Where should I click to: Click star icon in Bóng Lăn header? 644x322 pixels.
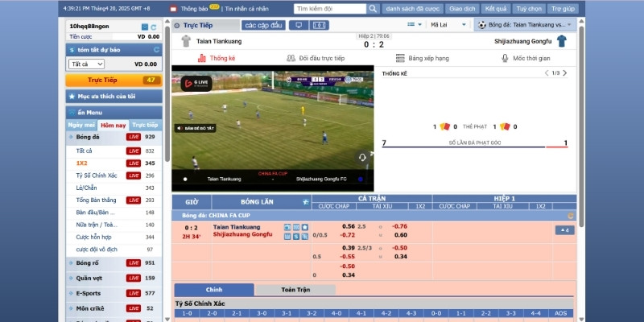point(306,202)
